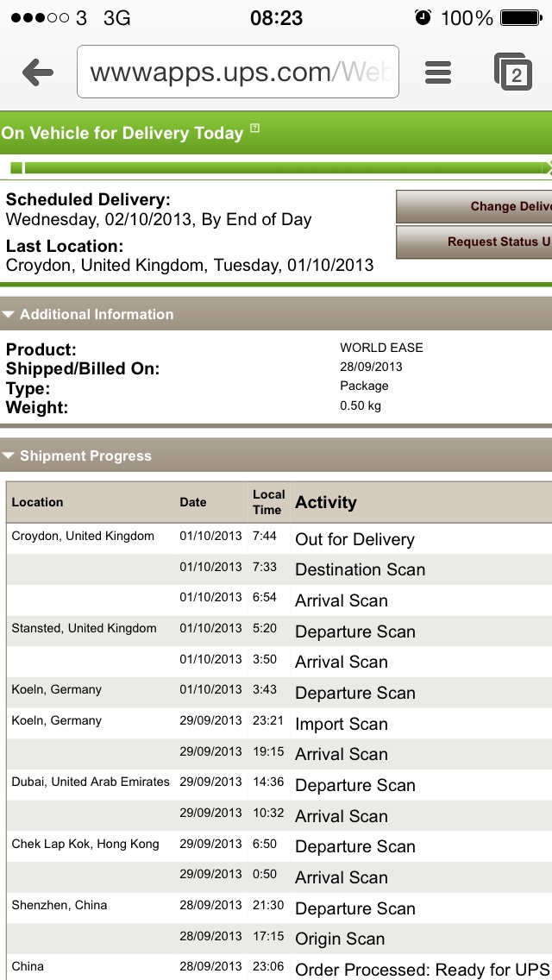Screen dimensions: 552x980
Task: Tap the Import Scan activity entry
Action: tap(342, 724)
